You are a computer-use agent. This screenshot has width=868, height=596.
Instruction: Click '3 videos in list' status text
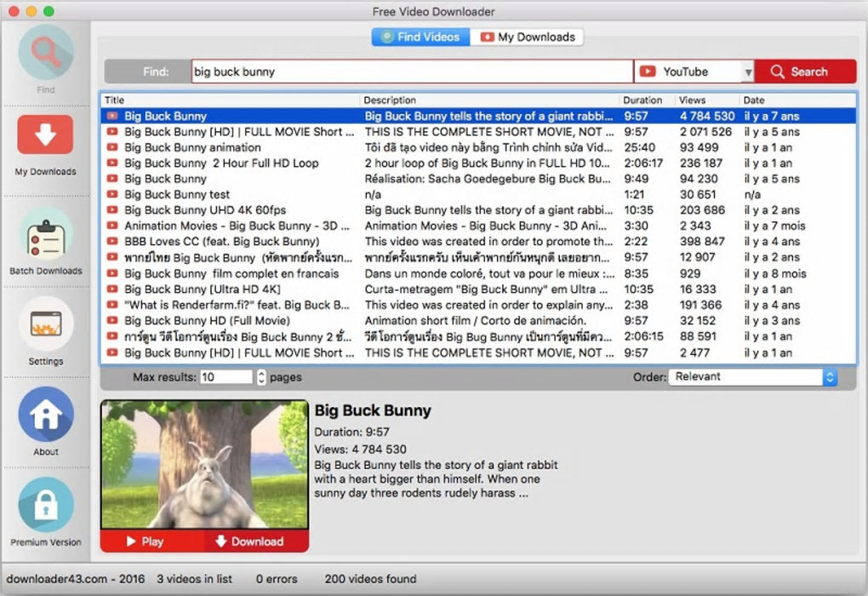click(x=194, y=579)
